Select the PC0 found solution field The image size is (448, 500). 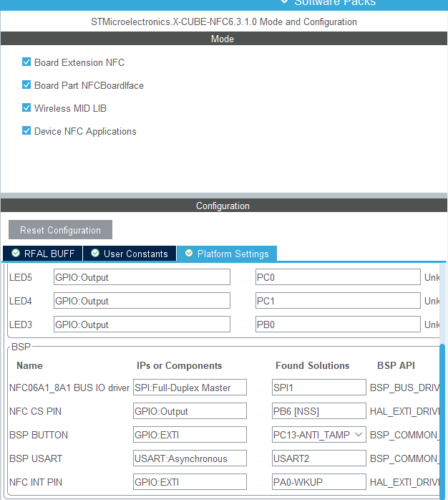tap(338, 277)
